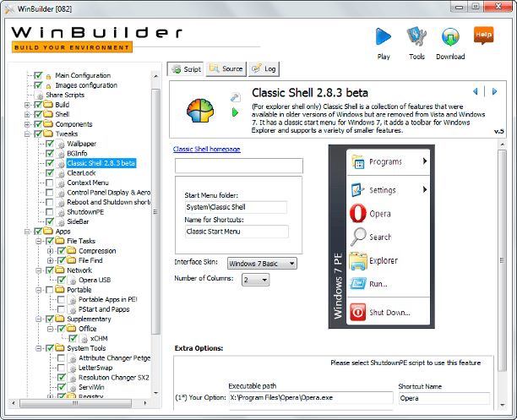Click the Start Menu folder input field
Image resolution: width=517 pixels, height=420 pixels.
236,207
